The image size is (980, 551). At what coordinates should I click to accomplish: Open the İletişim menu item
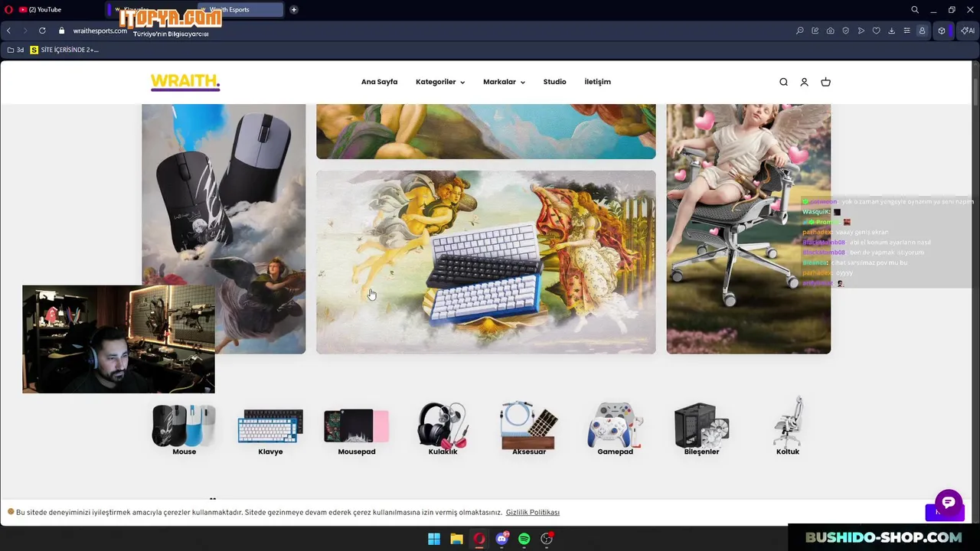click(x=597, y=82)
